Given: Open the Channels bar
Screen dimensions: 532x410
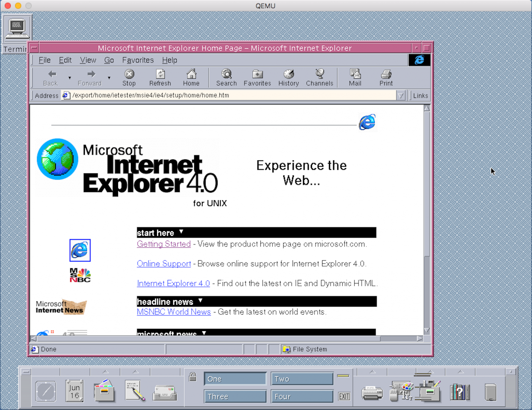Looking at the screenshot, I should click(319, 78).
